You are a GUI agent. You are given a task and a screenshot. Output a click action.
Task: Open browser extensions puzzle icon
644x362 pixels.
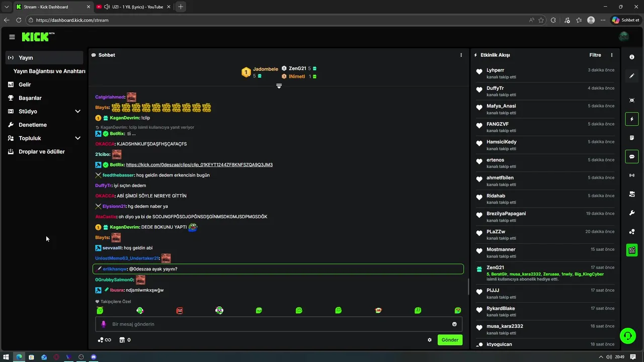(553, 20)
